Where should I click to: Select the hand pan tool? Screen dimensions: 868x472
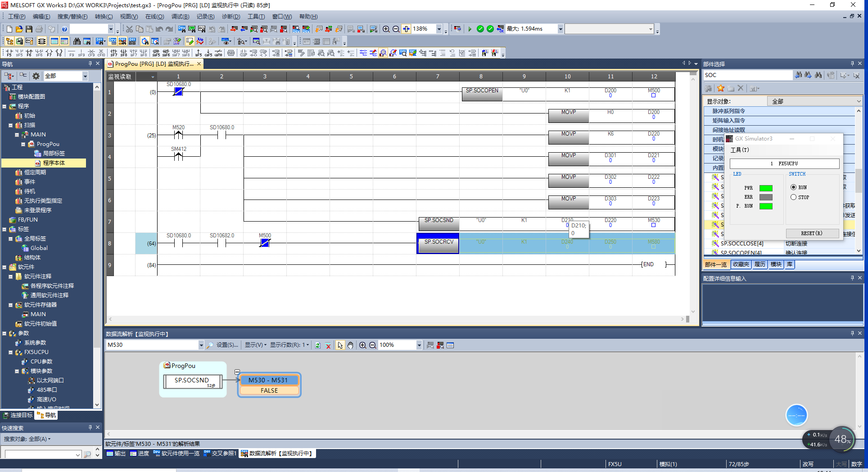coord(350,345)
